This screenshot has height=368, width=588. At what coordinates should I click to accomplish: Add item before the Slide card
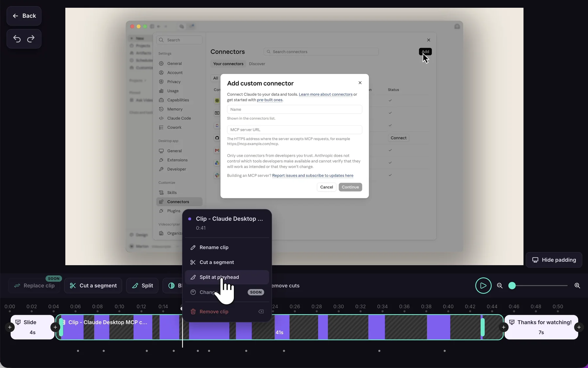10,327
